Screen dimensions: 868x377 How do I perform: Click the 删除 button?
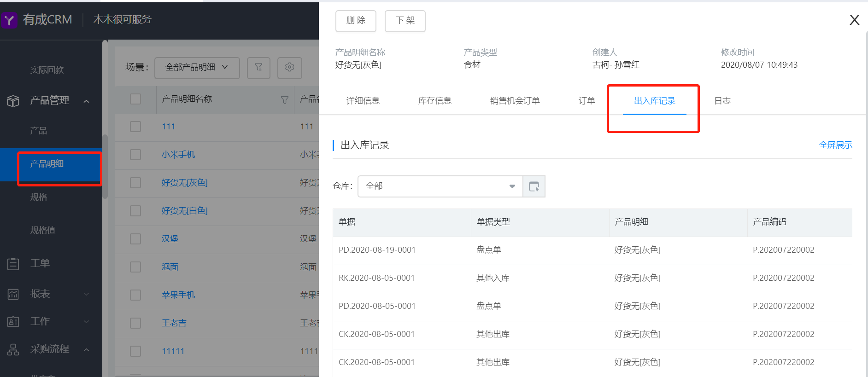tap(356, 21)
